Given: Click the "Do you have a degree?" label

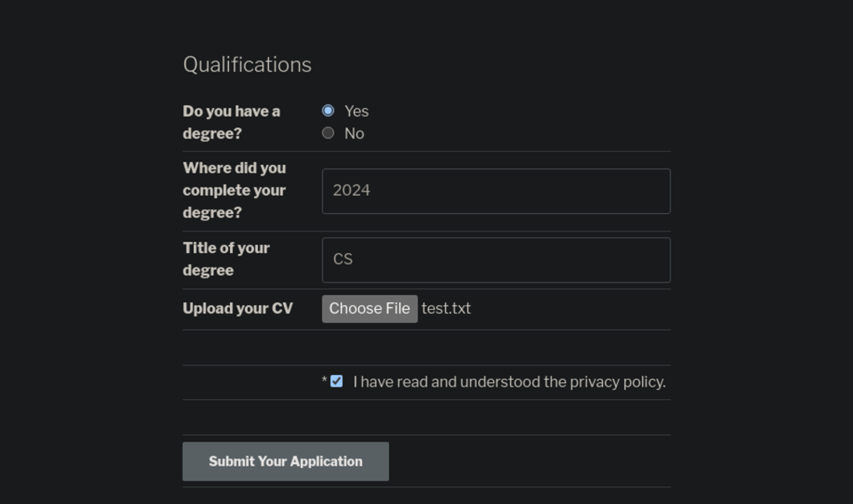Looking at the screenshot, I should (232, 122).
